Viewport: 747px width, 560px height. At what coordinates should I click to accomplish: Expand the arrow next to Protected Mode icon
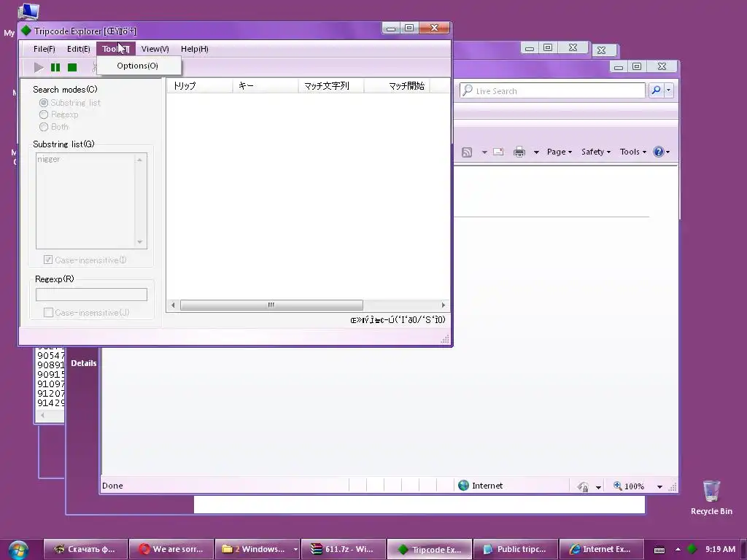(598, 486)
